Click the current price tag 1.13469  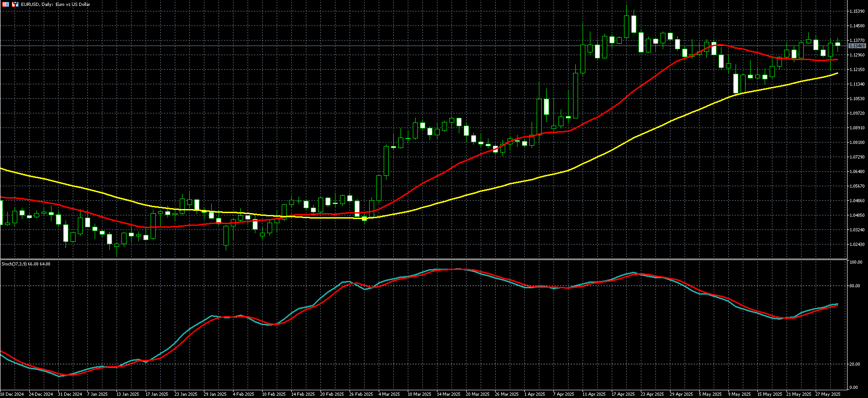click(x=857, y=46)
